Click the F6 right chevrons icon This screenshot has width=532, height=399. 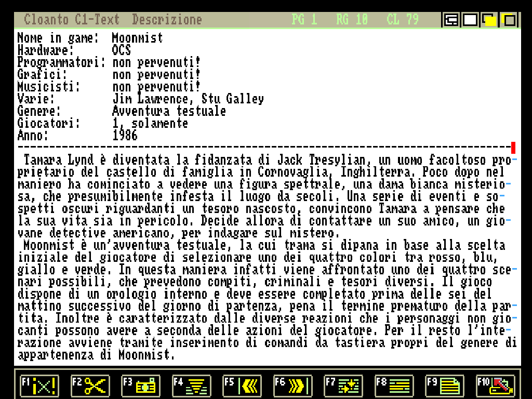coord(293,385)
